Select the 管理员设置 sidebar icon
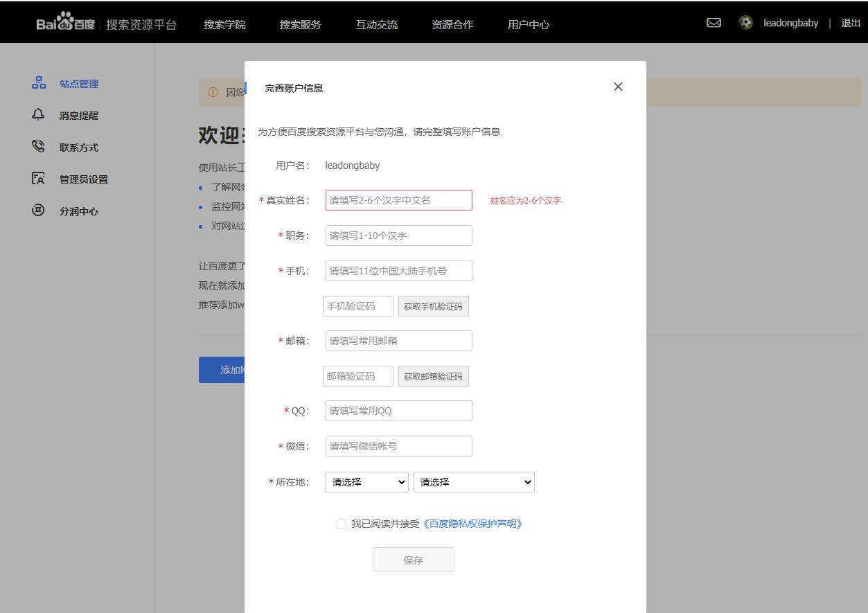The image size is (868, 613). (39, 179)
